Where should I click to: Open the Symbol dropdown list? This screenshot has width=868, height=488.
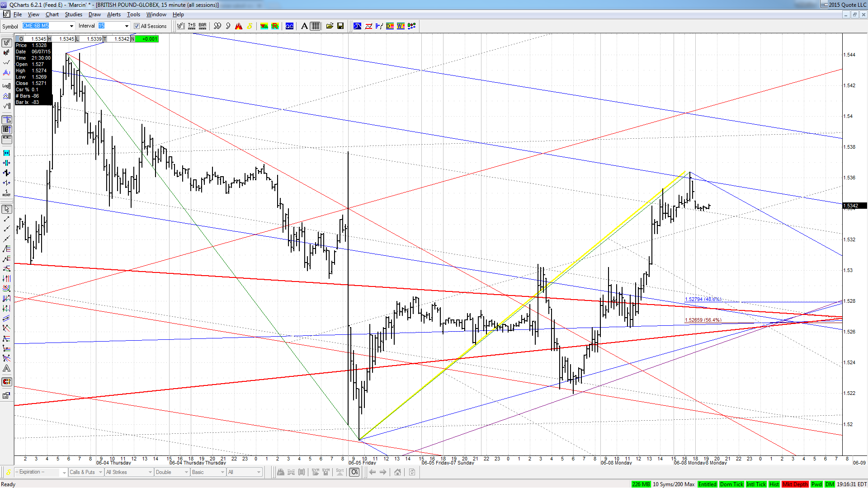click(71, 26)
